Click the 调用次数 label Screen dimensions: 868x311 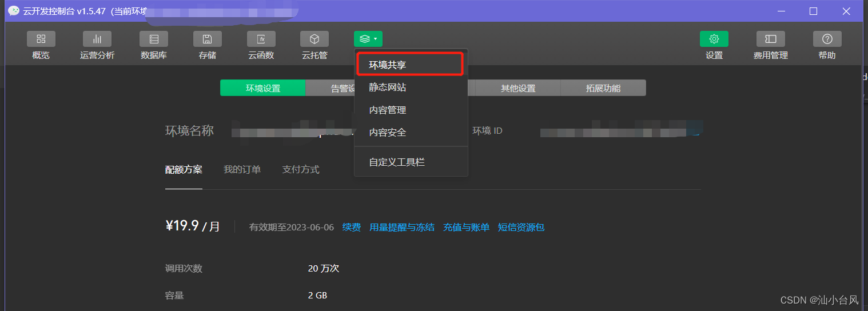(x=184, y=268)
